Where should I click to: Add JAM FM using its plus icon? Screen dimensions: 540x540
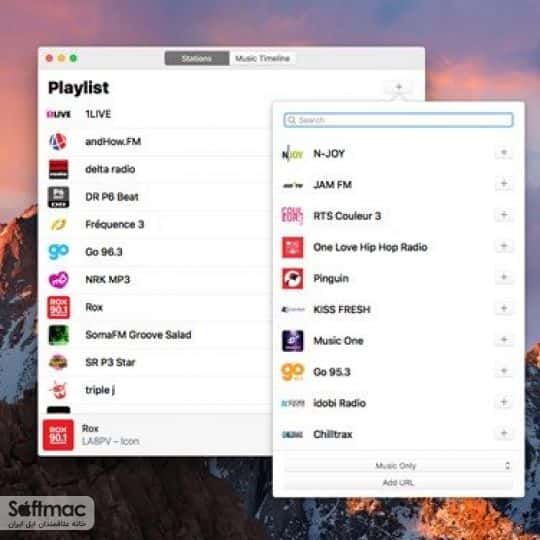click(503, 184)
